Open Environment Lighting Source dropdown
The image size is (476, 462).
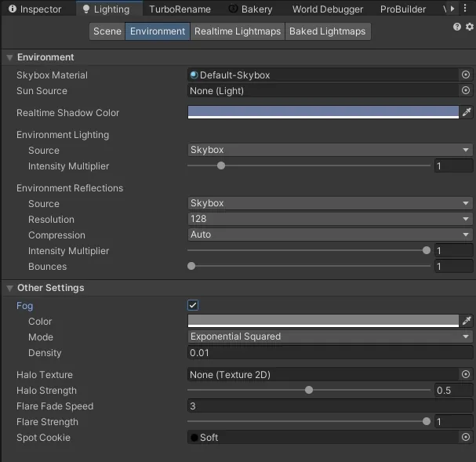pos(330,150)
